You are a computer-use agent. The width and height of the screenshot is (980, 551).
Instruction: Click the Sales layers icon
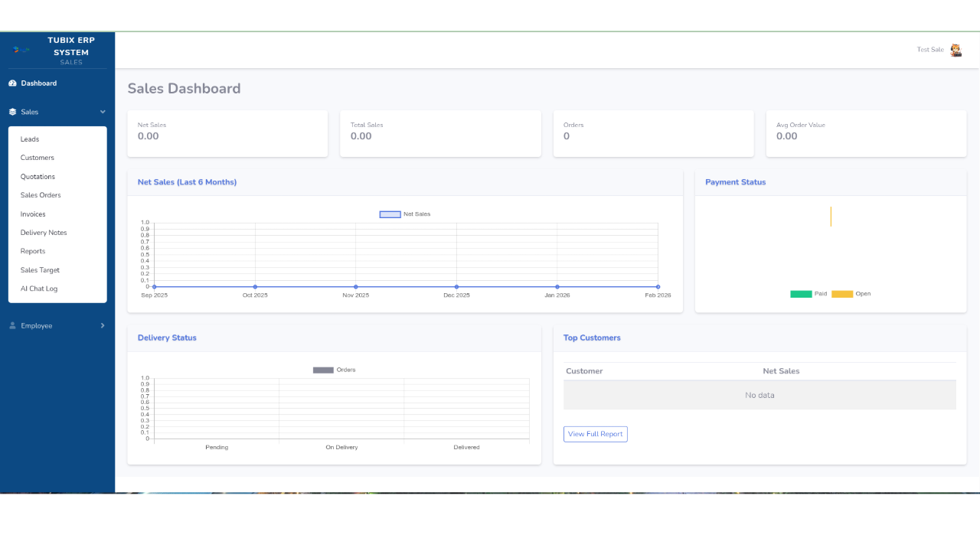[12, 112]
